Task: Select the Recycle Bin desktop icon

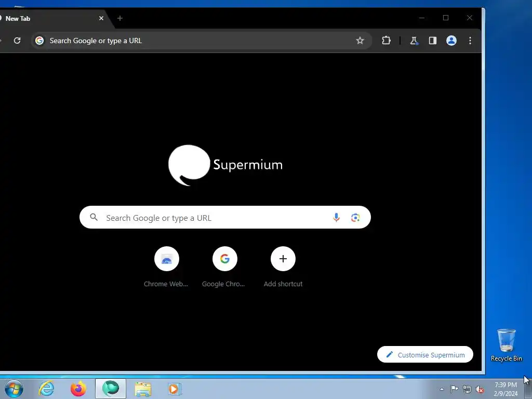Action: click(506, 345)
